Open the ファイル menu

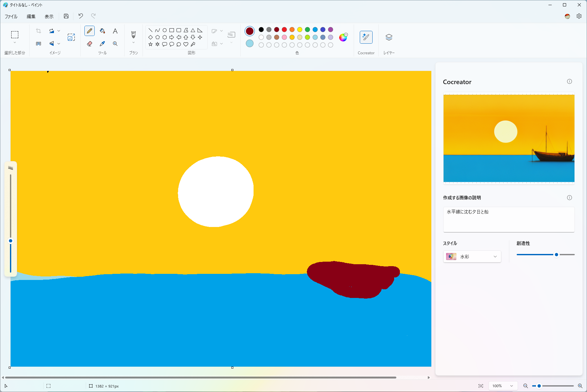point(11,16)
